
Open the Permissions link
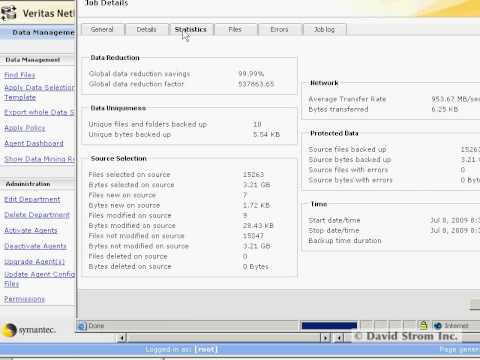(24, 299)
